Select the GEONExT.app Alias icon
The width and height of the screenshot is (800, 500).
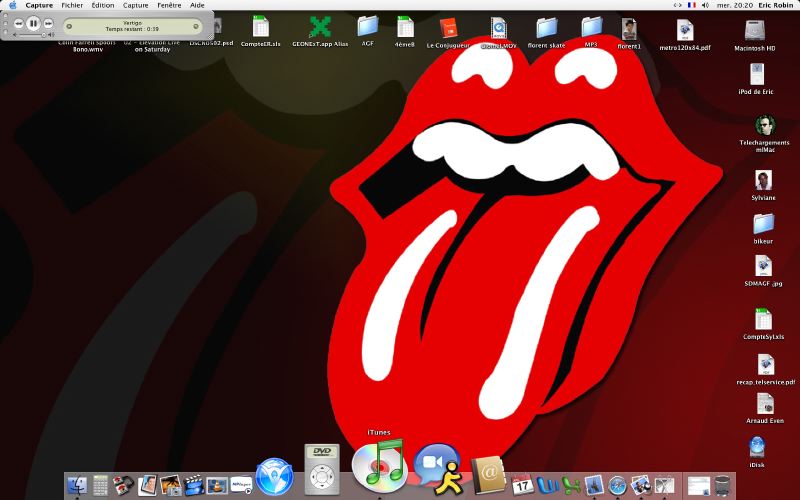coord(320,32)
